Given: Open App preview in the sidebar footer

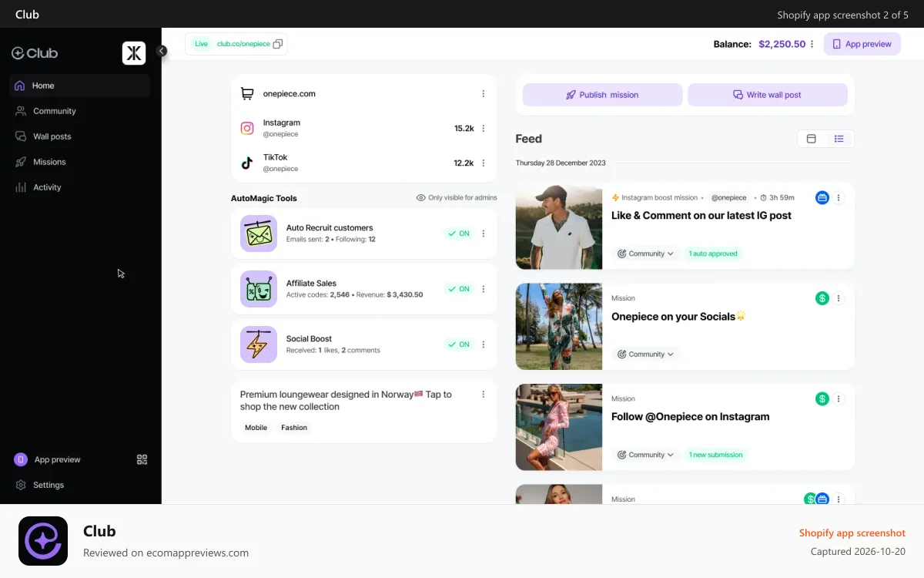Looking at the screenshot, I should (x=48, y=459).
